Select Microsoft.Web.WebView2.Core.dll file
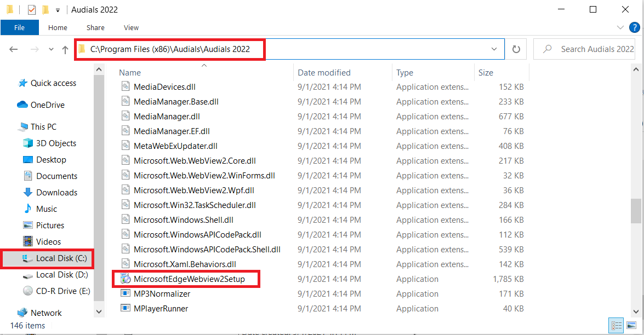Screen dimensions: 644x335 click(x=195, y=161)
